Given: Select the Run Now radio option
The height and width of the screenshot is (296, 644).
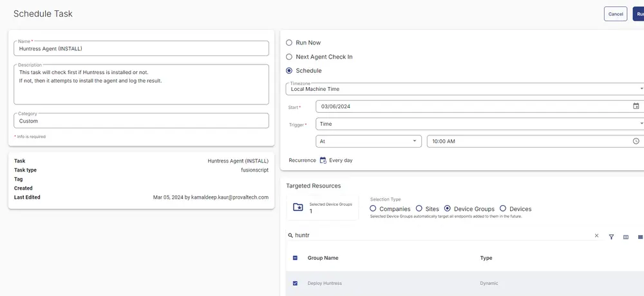Looking at the screenshot, I should pyautogui.click(x=289, y=43).
